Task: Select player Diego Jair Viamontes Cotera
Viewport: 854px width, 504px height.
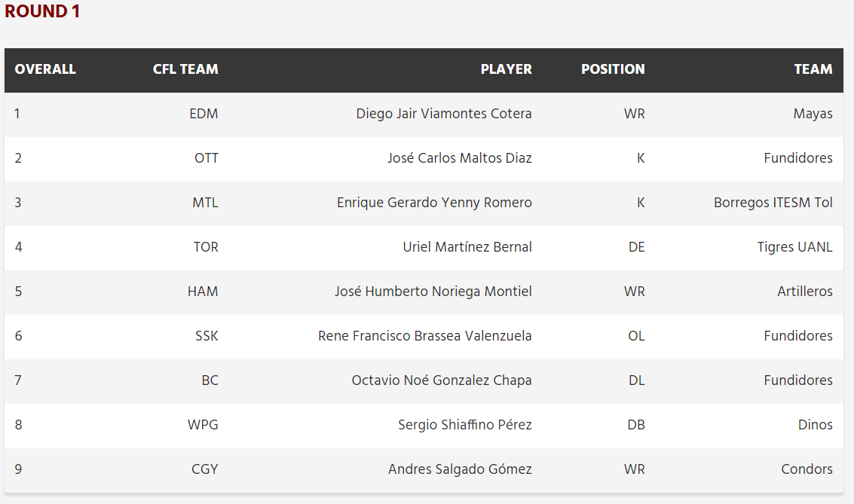Action: click(444, 114)
